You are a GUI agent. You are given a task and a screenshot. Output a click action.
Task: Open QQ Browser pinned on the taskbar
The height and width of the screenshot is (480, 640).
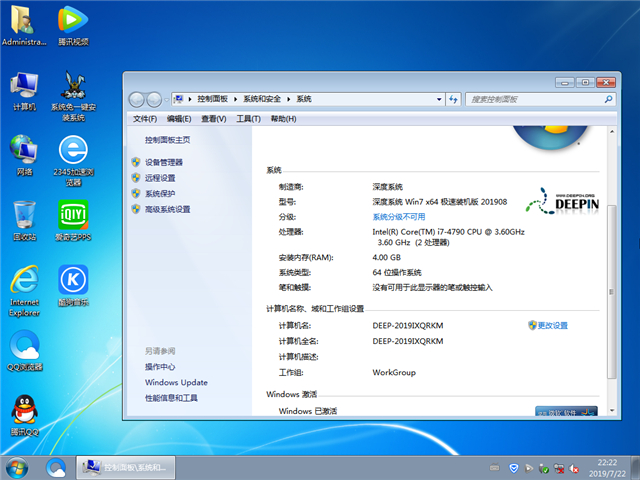point(56,468)
